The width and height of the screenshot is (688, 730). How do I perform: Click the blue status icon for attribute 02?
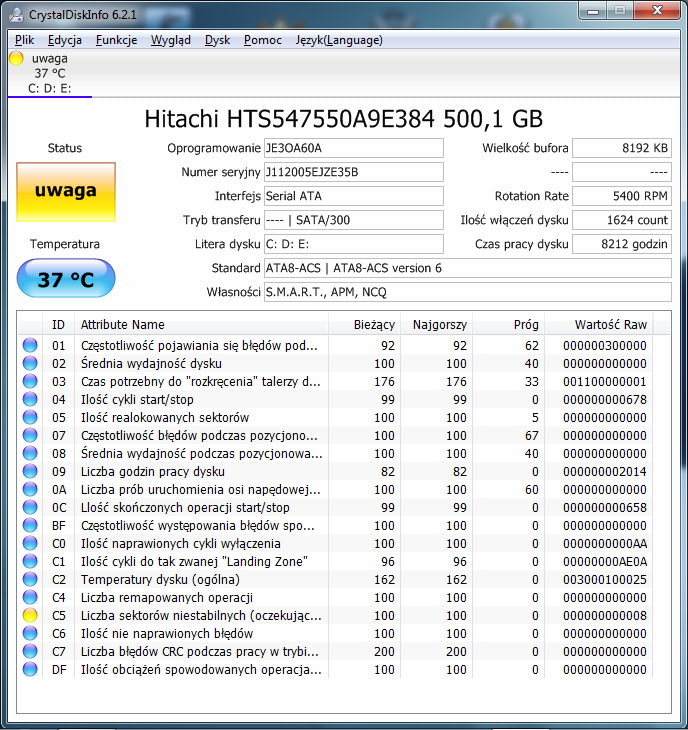(x=30, y=363)
